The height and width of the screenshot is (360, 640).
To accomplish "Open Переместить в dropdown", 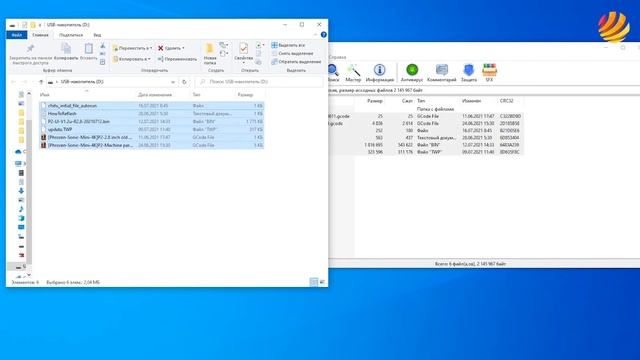I will (132, 48).
